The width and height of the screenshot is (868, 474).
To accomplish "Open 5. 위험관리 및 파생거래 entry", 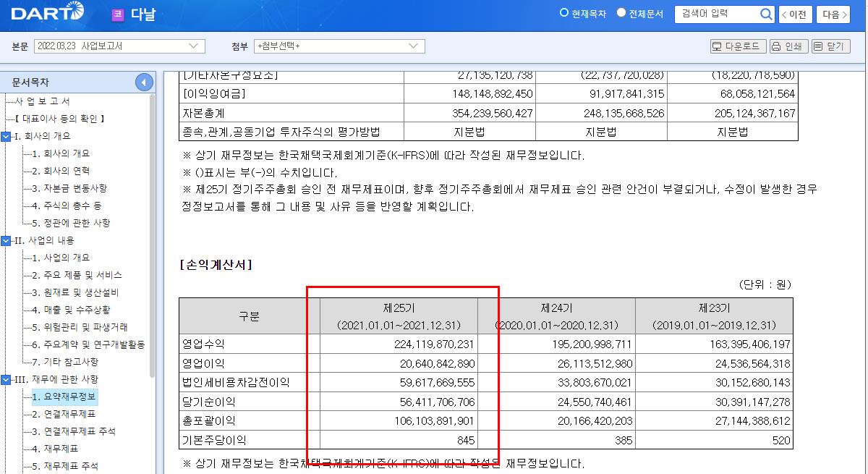I will pos(80,327).
